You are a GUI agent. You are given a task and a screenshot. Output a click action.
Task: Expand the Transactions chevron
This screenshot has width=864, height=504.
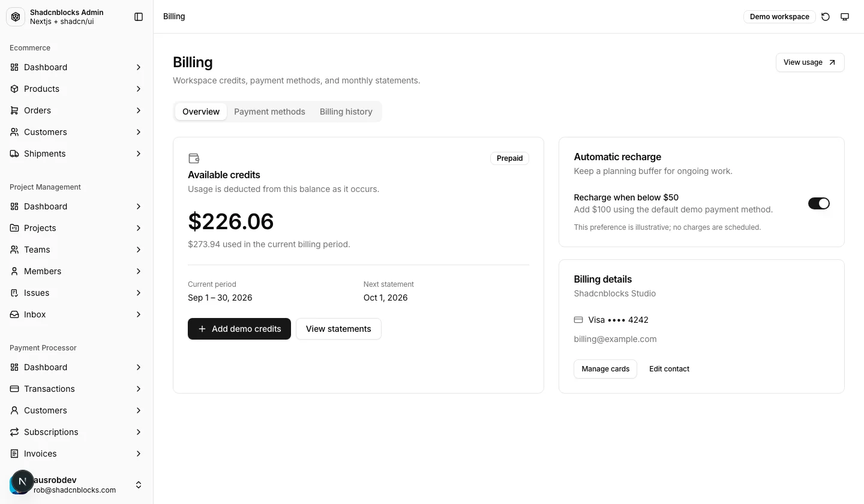click(x=139, y=389)
